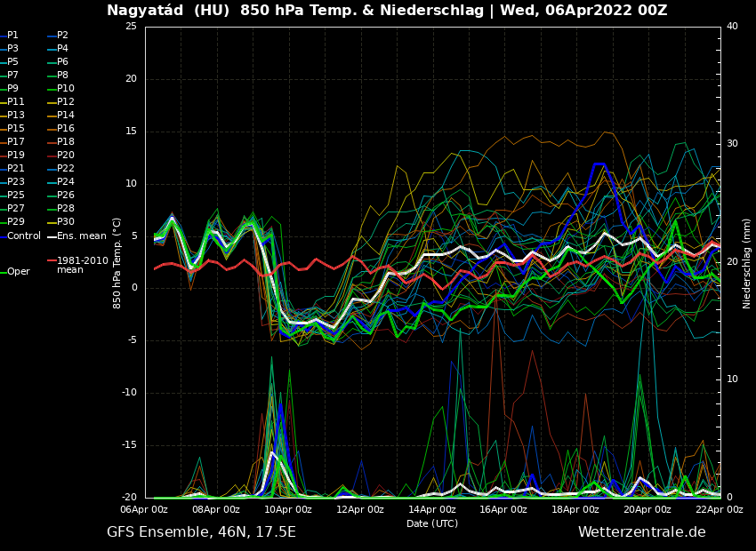Viewport: 756px width, 551px height.
Task: Click the GFS Ensemble, 46N, 17.5E caption
Action: click(x=201, y=532)
